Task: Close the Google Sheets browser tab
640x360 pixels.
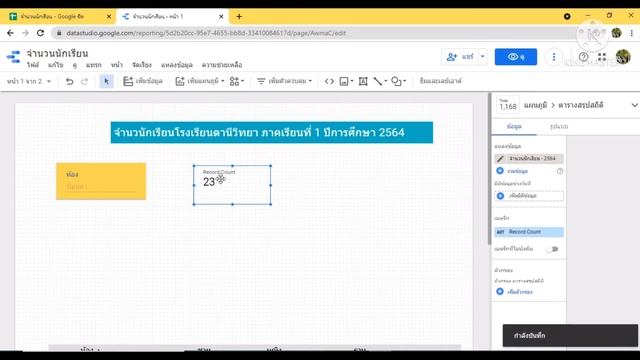Action: click(x=109, y=16)
